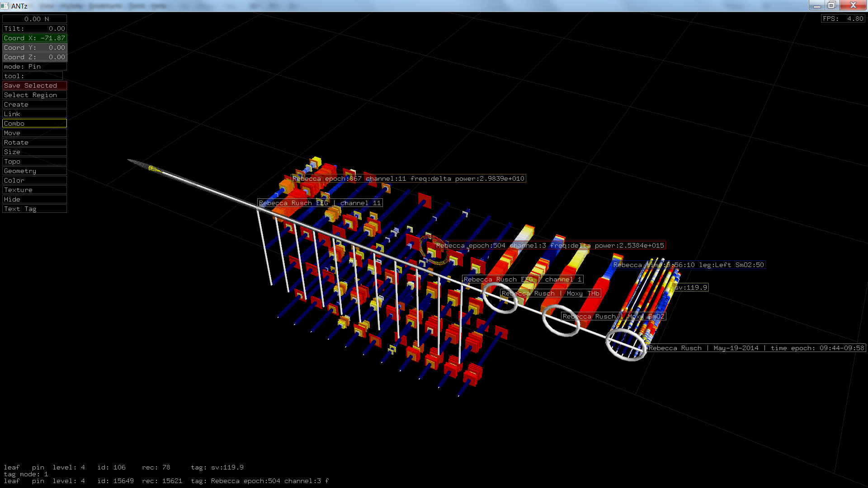Click the Create tool entry
The image size is (868, 488).
34,104
